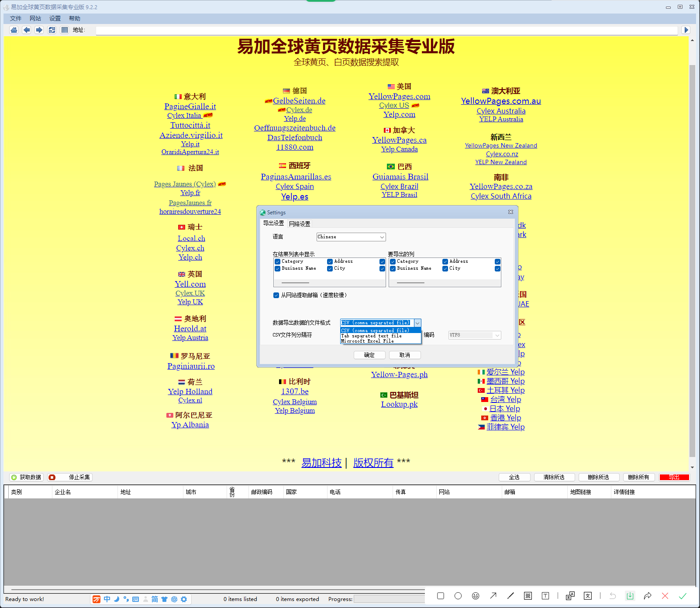Click the 全选 button

(x=514, y=477)
